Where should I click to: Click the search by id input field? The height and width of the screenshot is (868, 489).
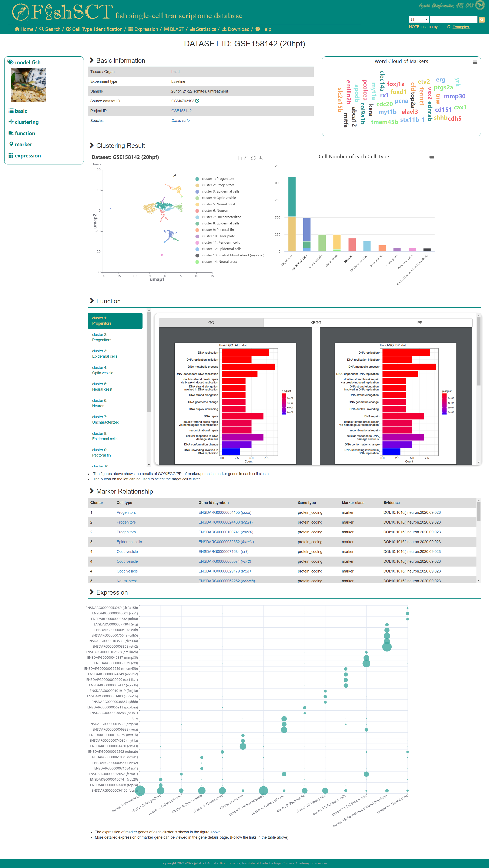453,20
